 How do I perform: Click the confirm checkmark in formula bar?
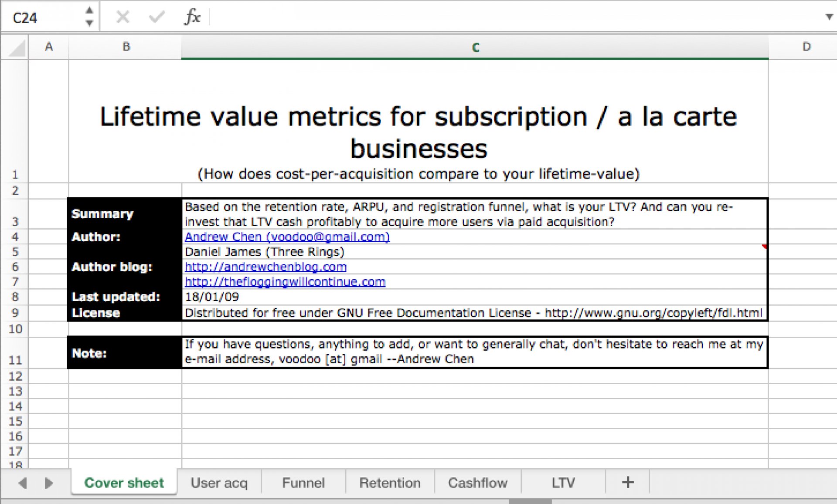pos(156,17)
